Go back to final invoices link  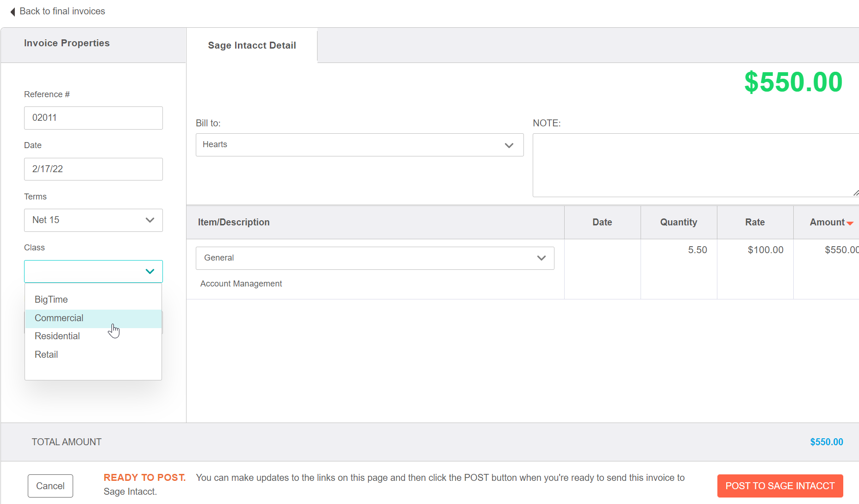coord(62,11)
